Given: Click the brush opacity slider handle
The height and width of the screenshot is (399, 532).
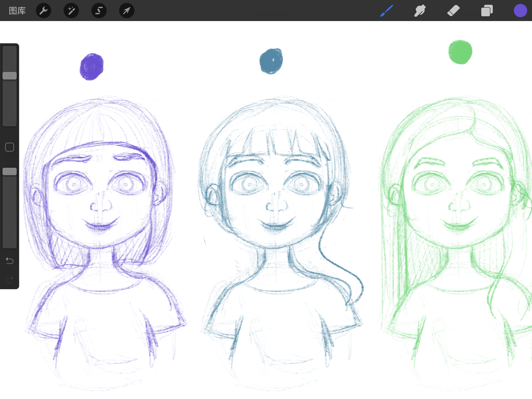Looking at the screenshot, I should click(10, 172).
